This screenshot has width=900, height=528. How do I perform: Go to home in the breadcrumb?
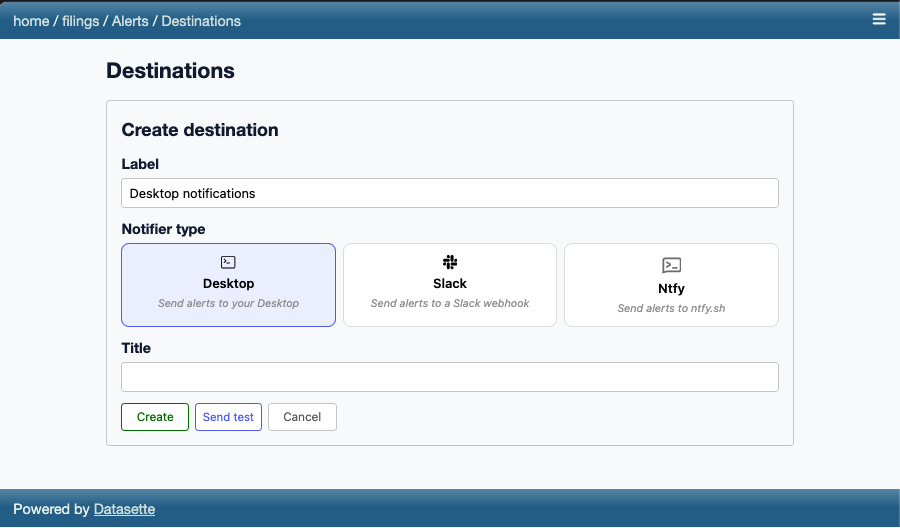coord(31,20)
